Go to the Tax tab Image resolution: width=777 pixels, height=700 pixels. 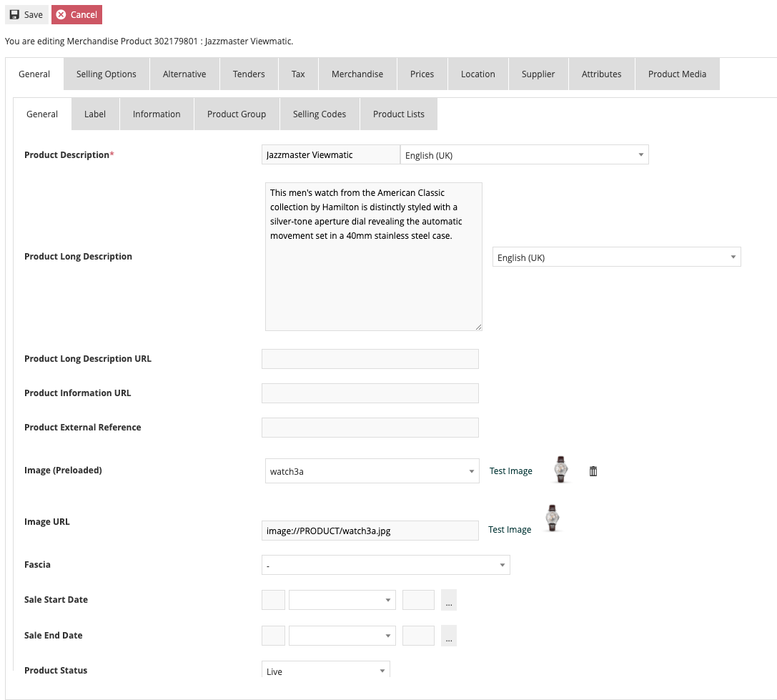click(x=298, y=74)
